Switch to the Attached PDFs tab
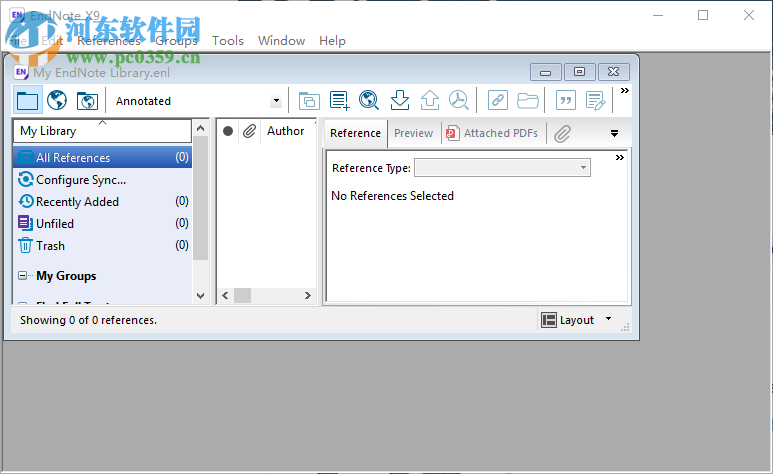The image size is (773, 474). (x=492, y=133)
